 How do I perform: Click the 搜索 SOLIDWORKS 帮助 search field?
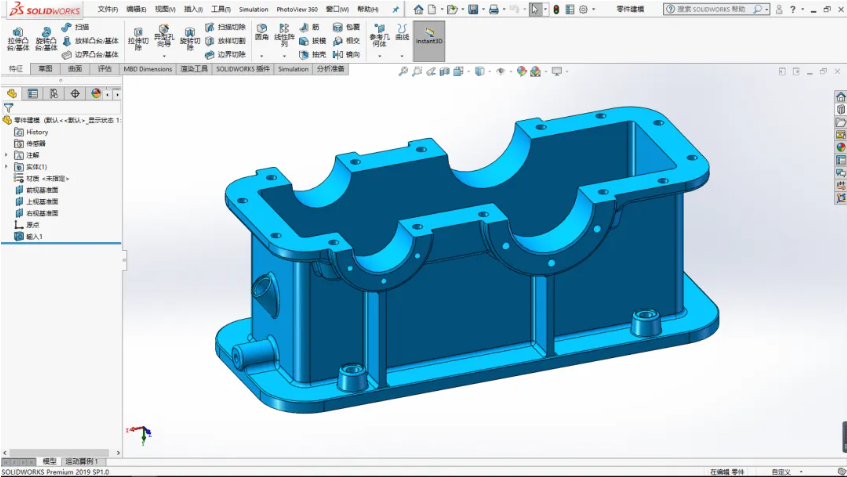pyautogui.click(x=710, y=9)
